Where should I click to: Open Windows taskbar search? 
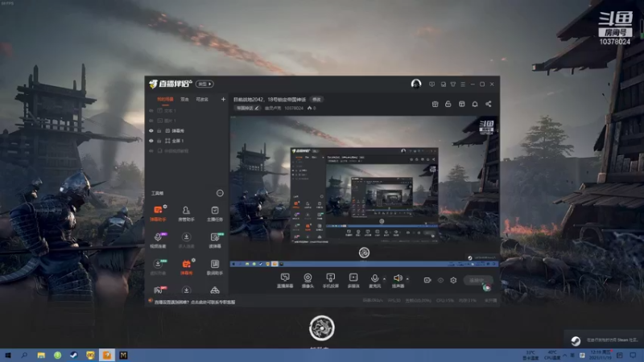(x=24, y=355)
